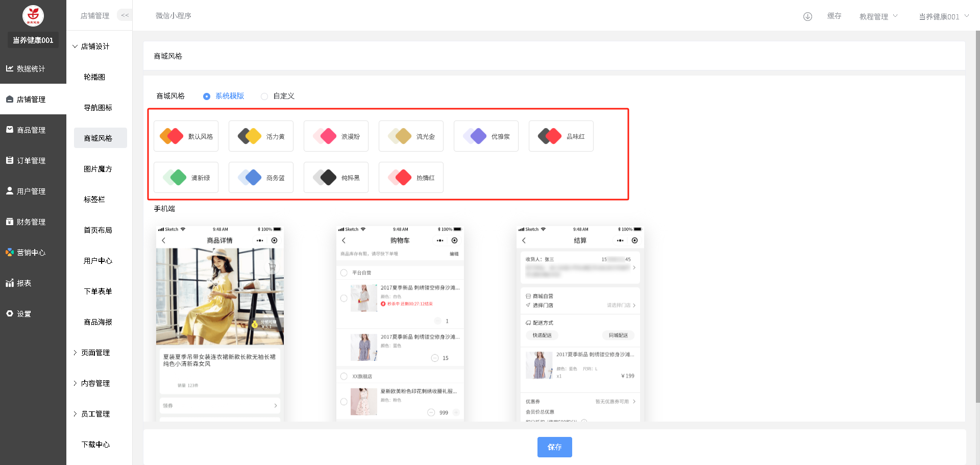The height and width of the screenshot is (465, 980).
Task: Collapse the sidebar with the << icon
Action: (125, 15)
